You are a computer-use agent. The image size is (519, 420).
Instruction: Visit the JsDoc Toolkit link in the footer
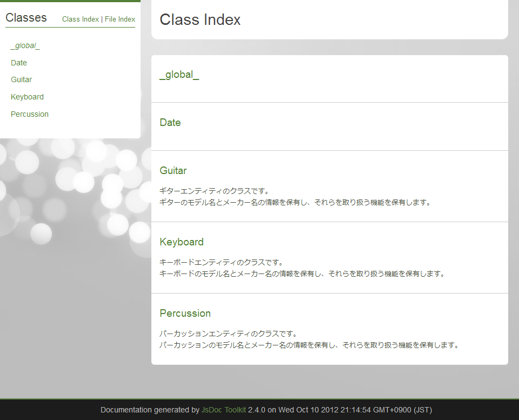tap(223, 410)
